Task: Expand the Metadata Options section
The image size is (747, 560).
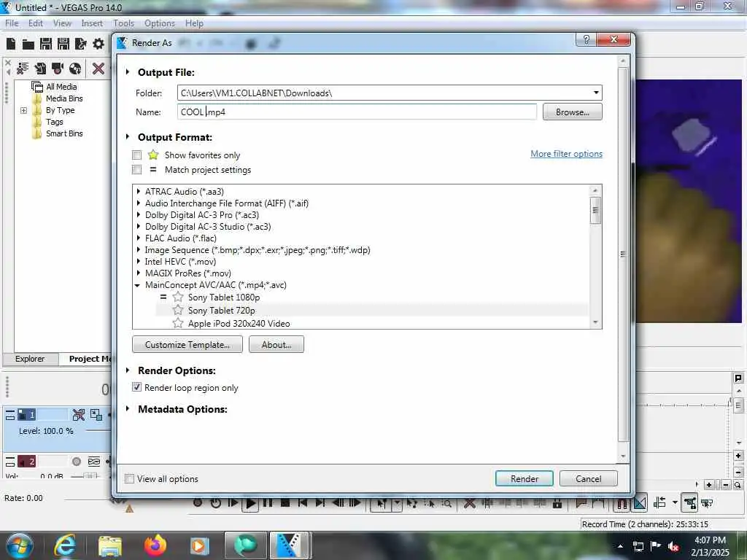Action: click(x=127, y=408)
